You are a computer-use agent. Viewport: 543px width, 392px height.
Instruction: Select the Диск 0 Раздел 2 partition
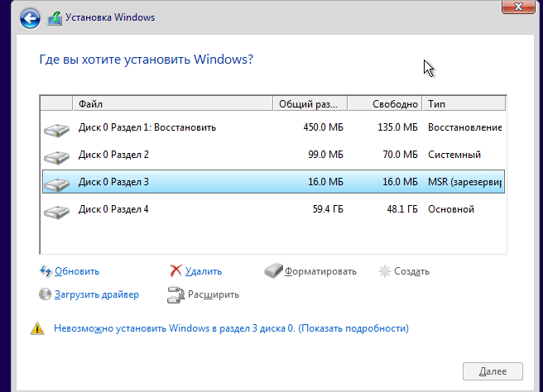[x=273, y=155]
